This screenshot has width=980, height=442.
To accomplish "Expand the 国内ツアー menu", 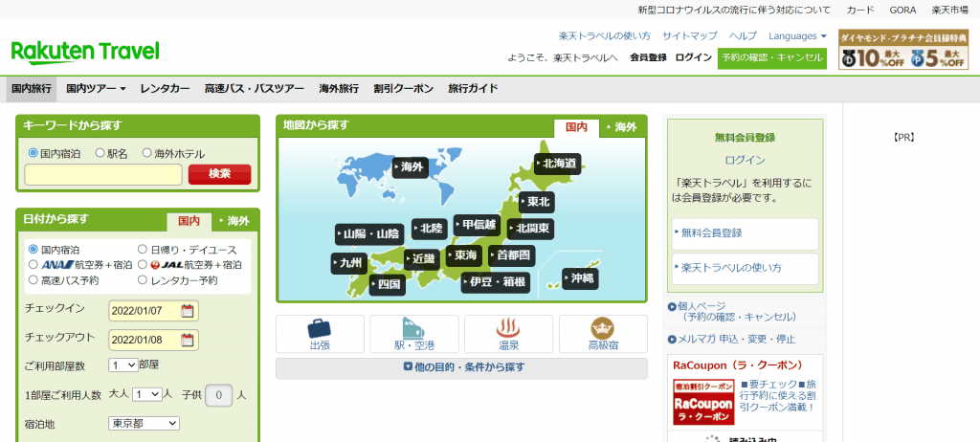I will pos(97,89).
